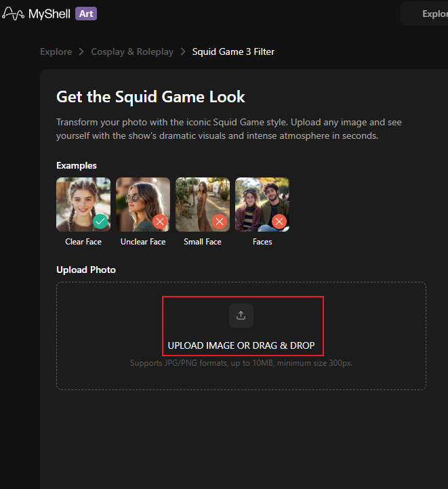Click the green checkmark on Clear Face
Screen dimensions: 448x489
tap(100, 221)
